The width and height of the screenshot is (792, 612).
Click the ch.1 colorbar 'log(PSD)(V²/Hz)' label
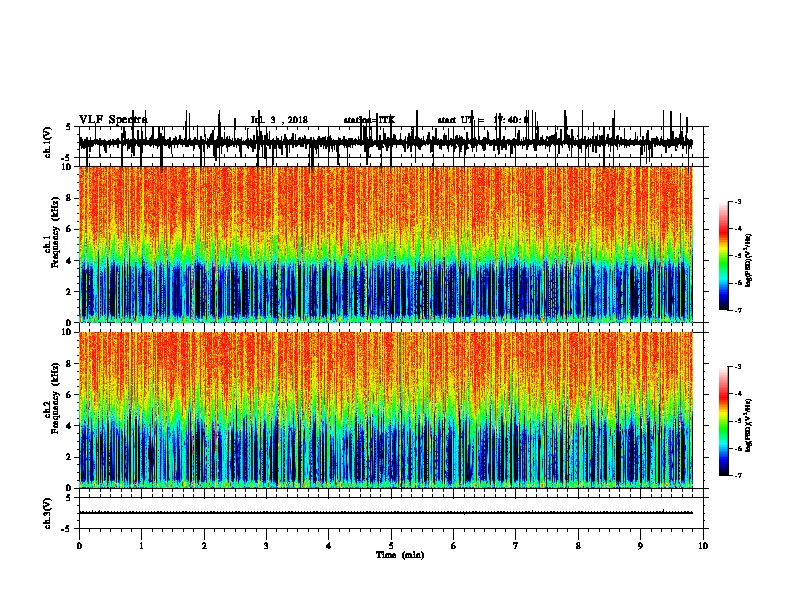[749, 261]
